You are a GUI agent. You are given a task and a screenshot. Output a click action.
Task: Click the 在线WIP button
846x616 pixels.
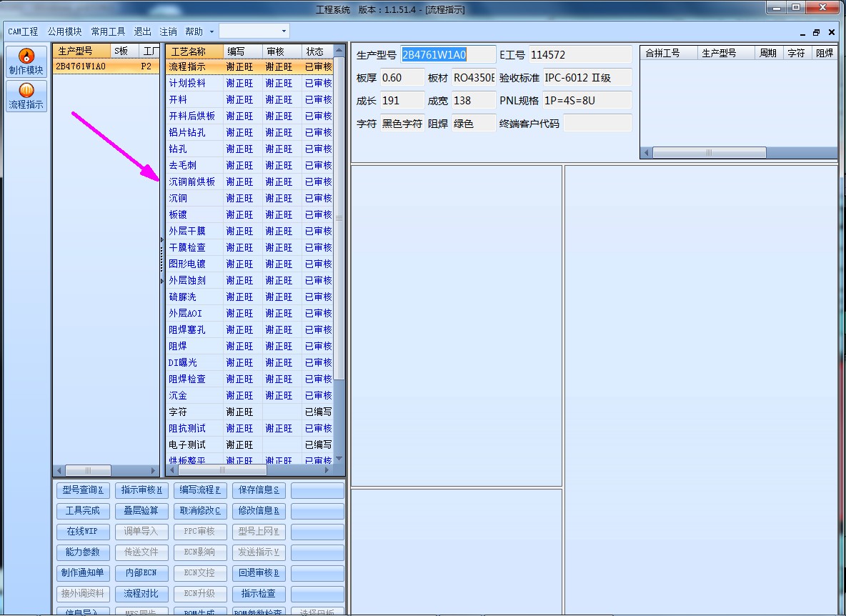[83, 531]
